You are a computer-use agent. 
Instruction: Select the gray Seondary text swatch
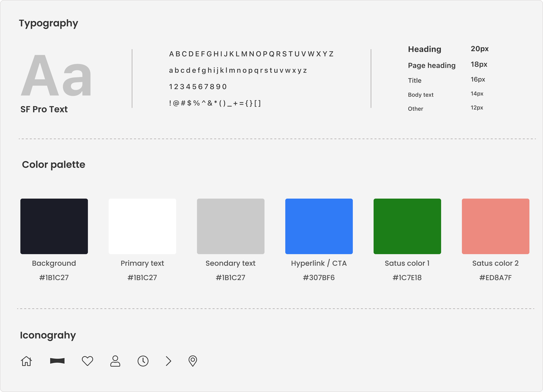[231, 226]
